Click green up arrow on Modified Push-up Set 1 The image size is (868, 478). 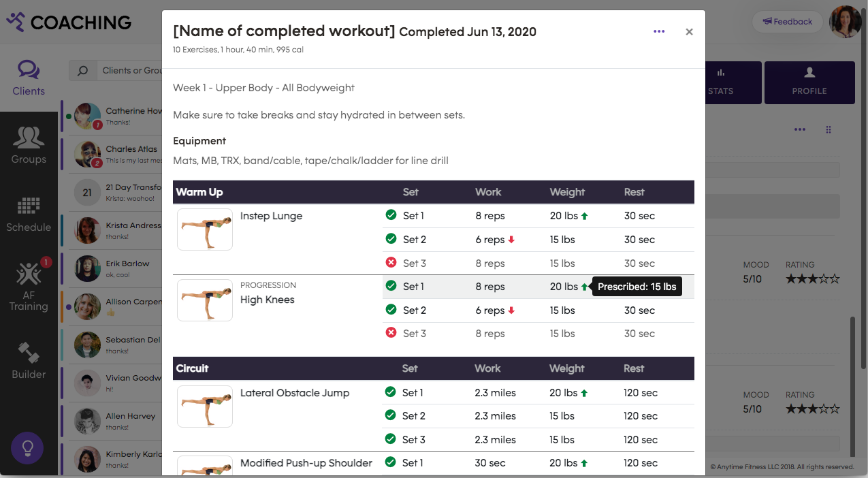point(584,463)
